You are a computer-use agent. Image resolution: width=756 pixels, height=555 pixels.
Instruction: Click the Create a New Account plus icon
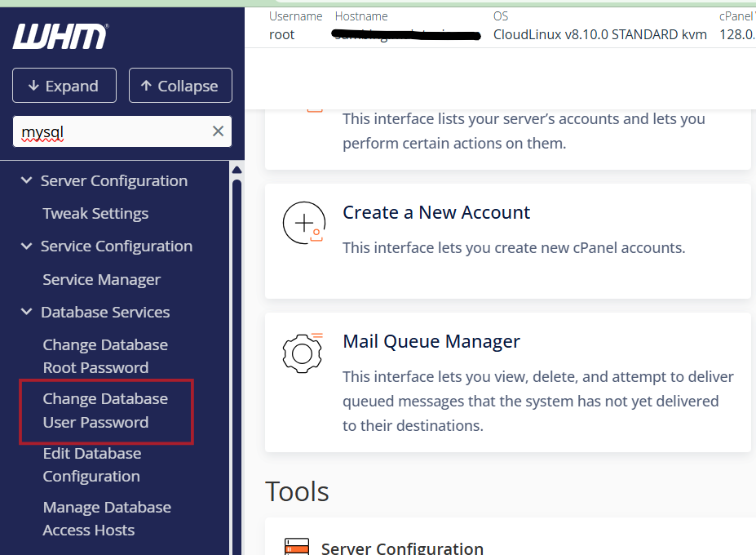click(303, 223)
